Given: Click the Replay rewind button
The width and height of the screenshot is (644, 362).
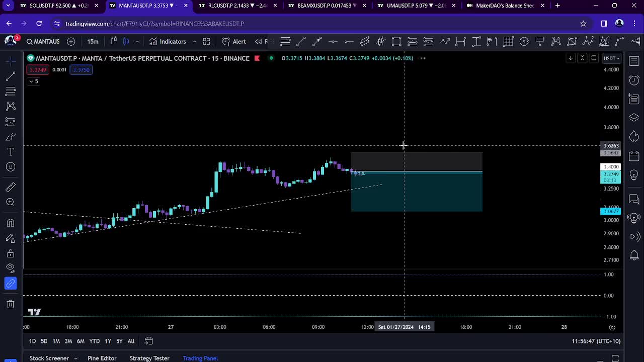Looking at the screenshot, I should (258, 41).
